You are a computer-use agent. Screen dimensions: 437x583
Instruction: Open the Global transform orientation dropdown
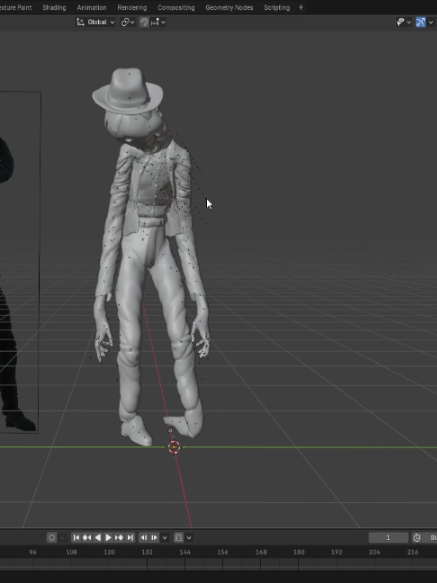tap(95, 22)
